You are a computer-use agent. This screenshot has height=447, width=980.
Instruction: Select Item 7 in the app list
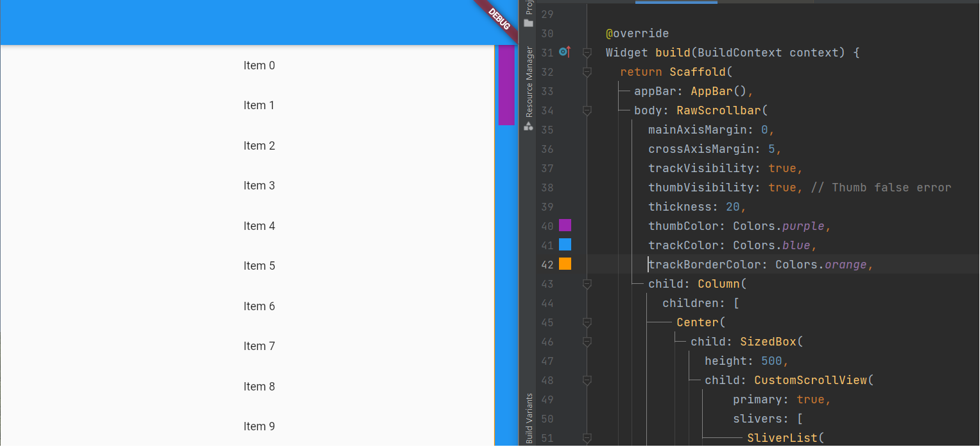[259, 346]
